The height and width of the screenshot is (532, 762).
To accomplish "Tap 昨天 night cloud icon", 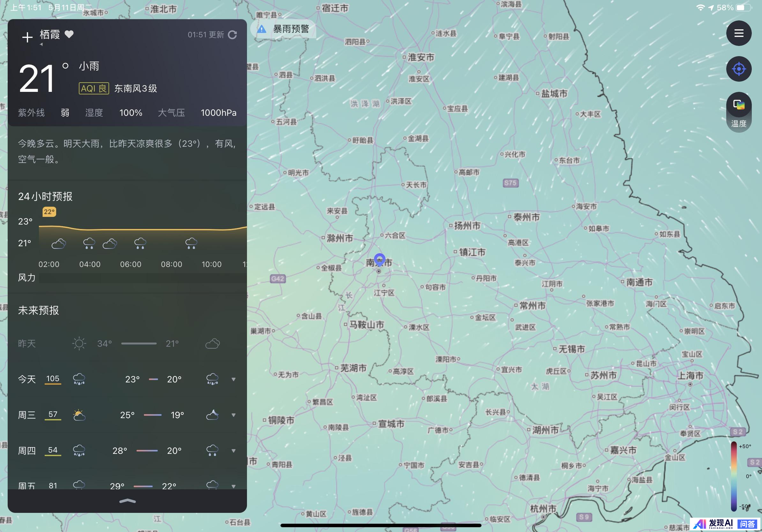I will click(213, 344).
